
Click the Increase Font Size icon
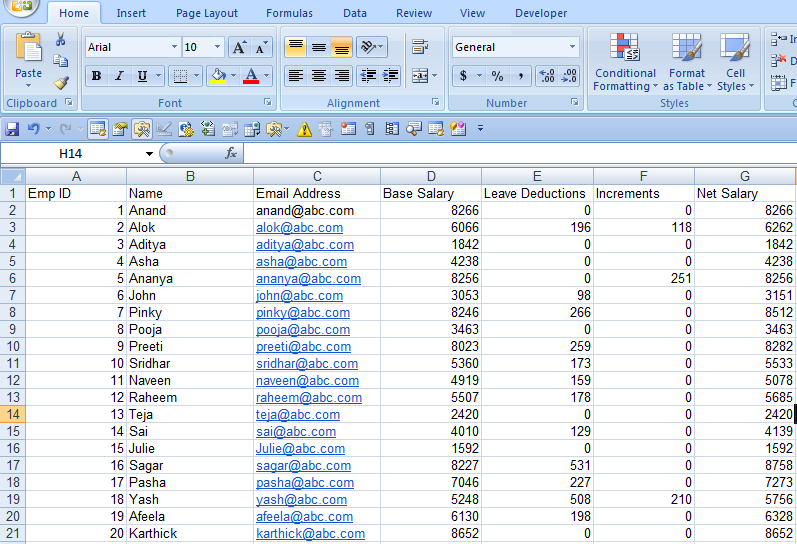pyautogui.click(x=238, y=47)
